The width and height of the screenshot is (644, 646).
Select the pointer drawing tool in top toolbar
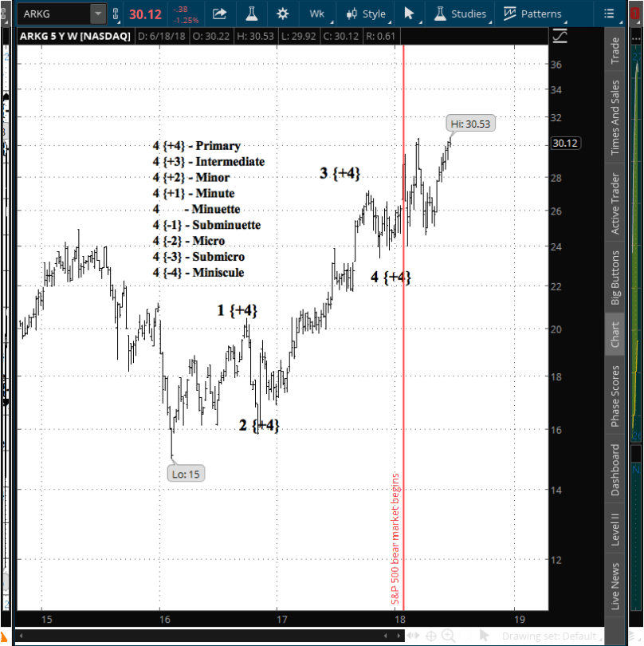click(x=409, y=14)
